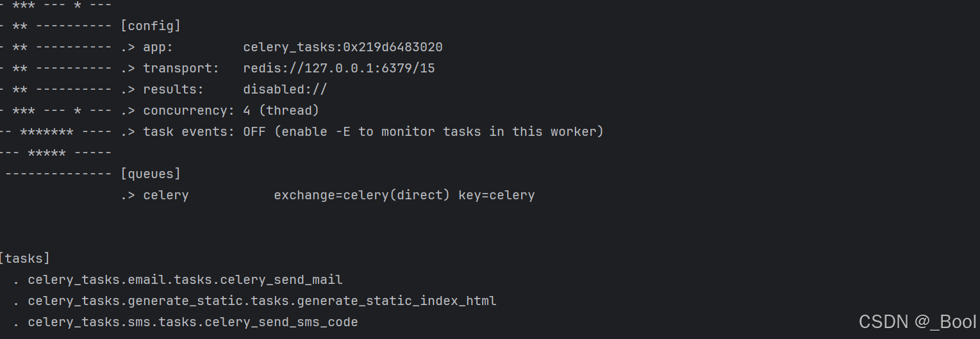Click the exchange=celery(direct) text
The width and height of the screenshot is (980, 339).
point(362,195)
